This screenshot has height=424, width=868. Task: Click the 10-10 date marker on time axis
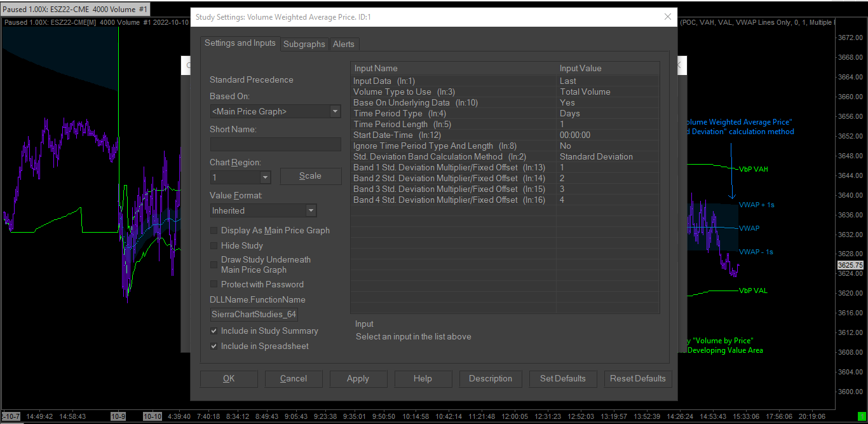click(153, 416)
